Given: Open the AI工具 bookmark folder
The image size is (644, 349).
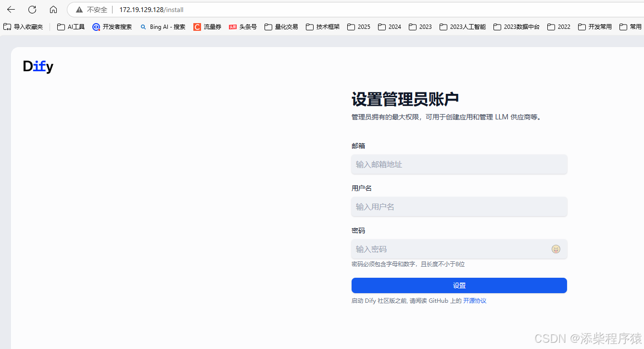Looking at the screenshot, I should 71,27.
